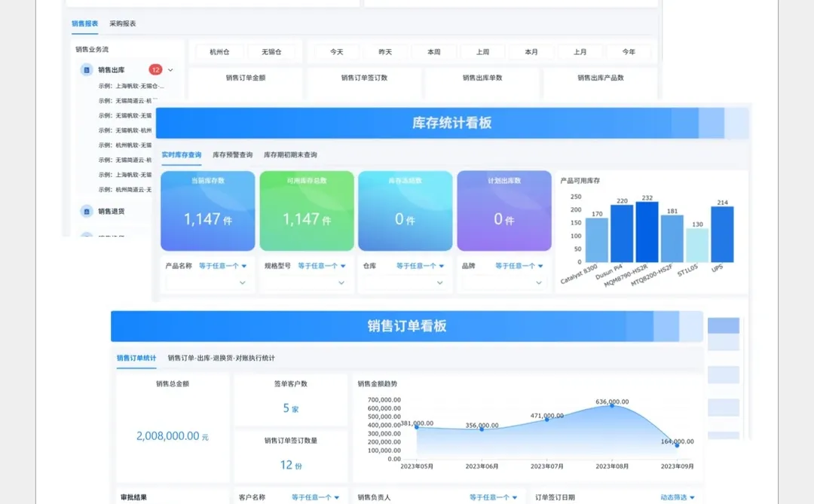Viewport: 814px width, 504px height.
Task: Click the red 12 notification badge
Action: pos(155,70)
